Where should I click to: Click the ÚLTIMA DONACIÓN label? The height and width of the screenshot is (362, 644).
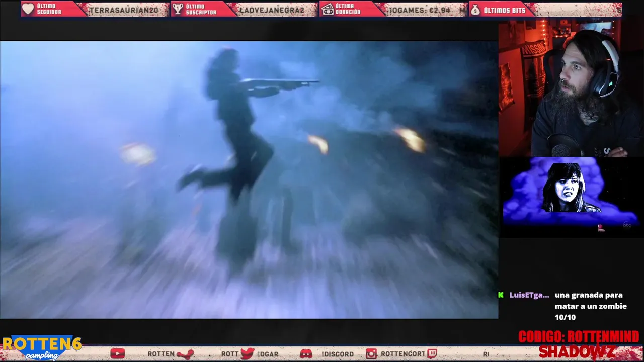[348, 9]
